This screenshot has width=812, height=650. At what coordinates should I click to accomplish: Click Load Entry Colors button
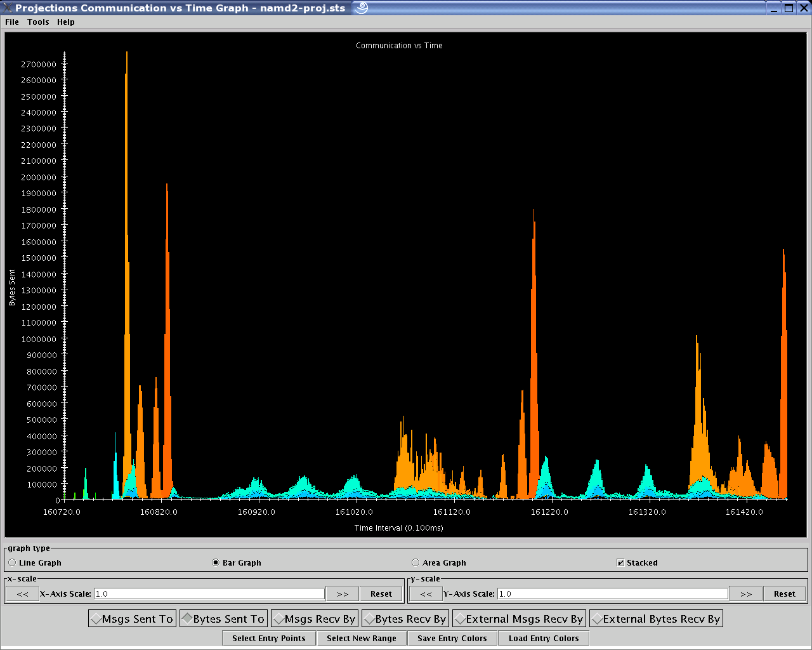pos(544,639)
